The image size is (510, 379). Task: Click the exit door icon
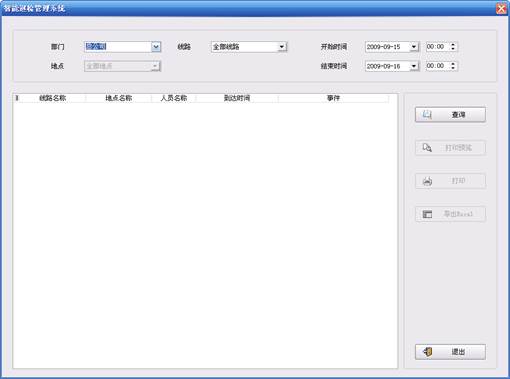pos(428,352)
